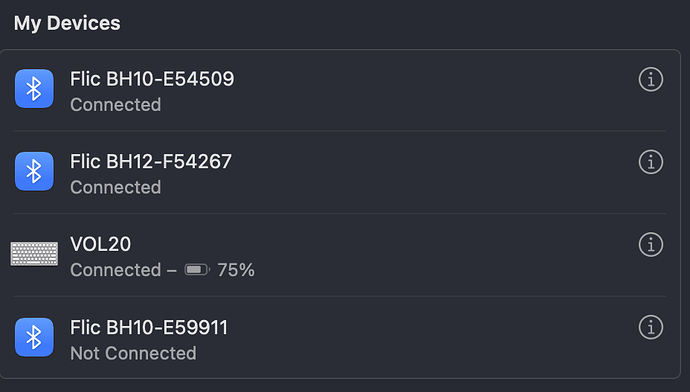Image resolution: width=690 pixels, height=392 pixels.
Task: Click Bluetooth icon of Flic BH12-F54267
Action: click(x=34, y=172)
